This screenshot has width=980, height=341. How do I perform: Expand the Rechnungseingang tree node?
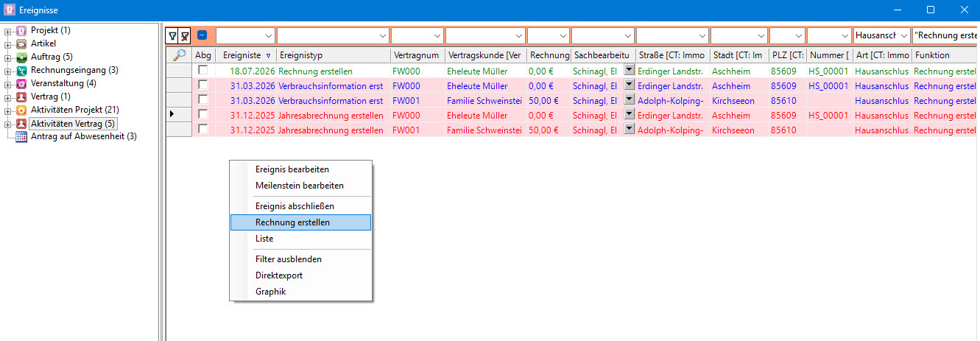click(x=8, y=71)
